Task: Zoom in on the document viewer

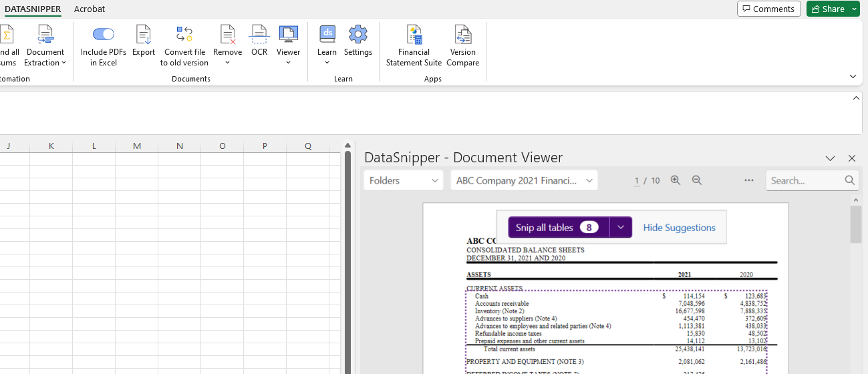Action: pos(676,180)
